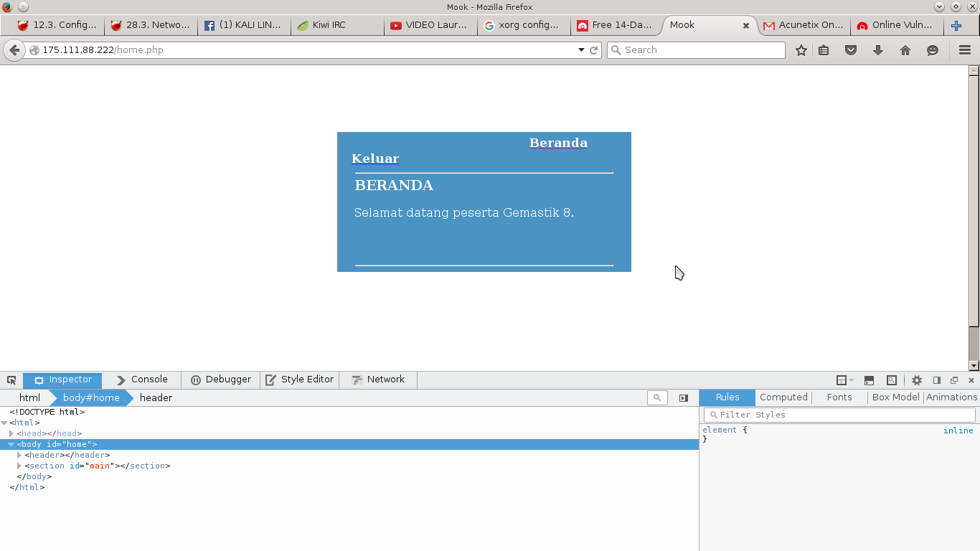Viewport: 980px width, 551px height.
Task: Focus the browser Search box
Action: click(x=696, y=50)
